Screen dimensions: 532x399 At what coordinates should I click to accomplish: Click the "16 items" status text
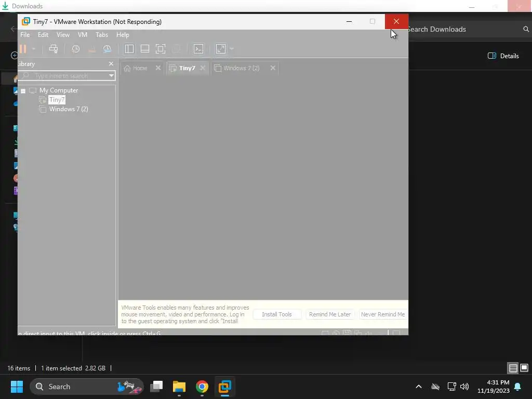click(19, 368)
